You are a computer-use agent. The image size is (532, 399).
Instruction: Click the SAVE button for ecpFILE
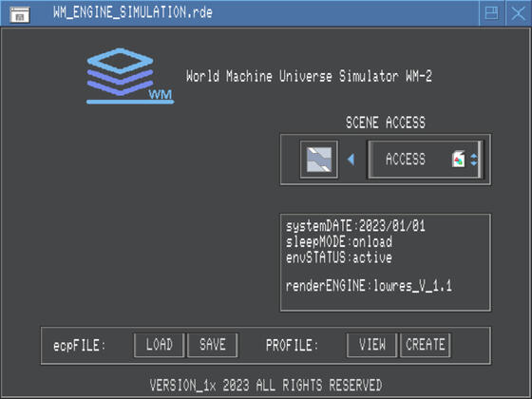(213, 345)
